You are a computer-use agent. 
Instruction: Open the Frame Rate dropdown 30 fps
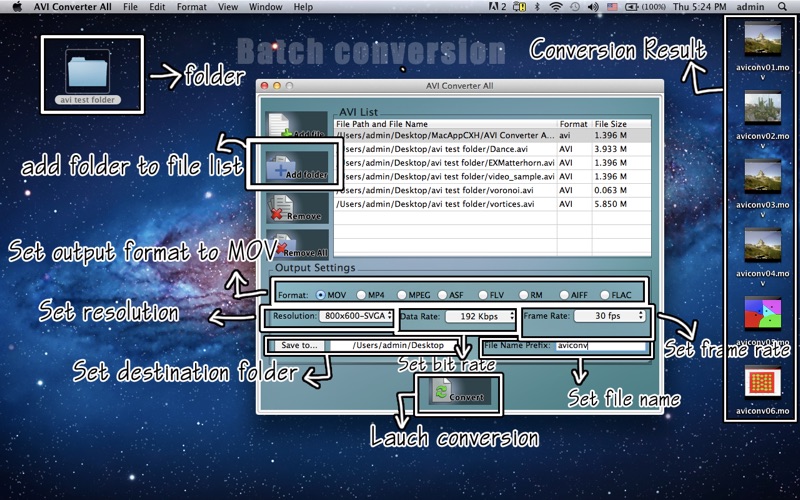click(609, 316)
